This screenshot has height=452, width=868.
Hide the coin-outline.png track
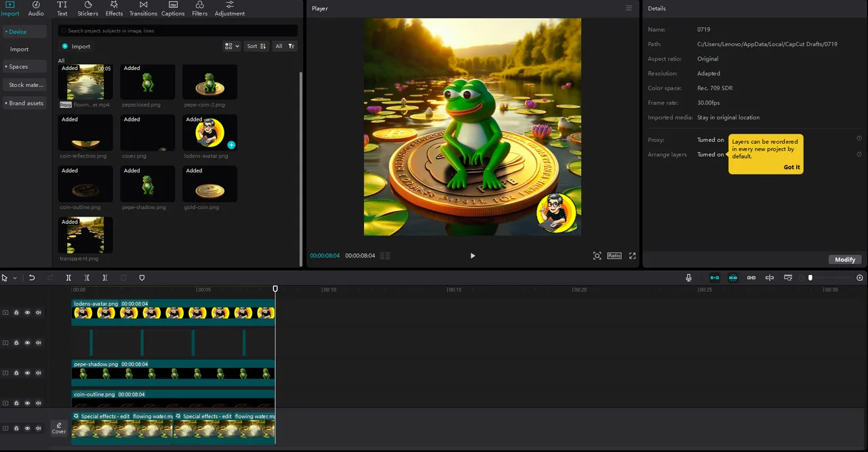click(27, 403)
